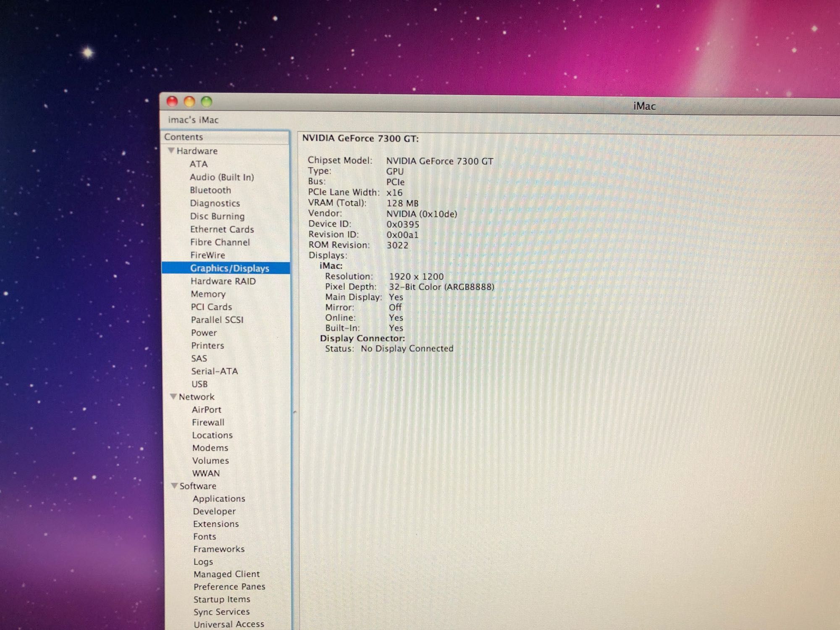Open Disc Burning information
840x630 pixels.
[217, 216]
